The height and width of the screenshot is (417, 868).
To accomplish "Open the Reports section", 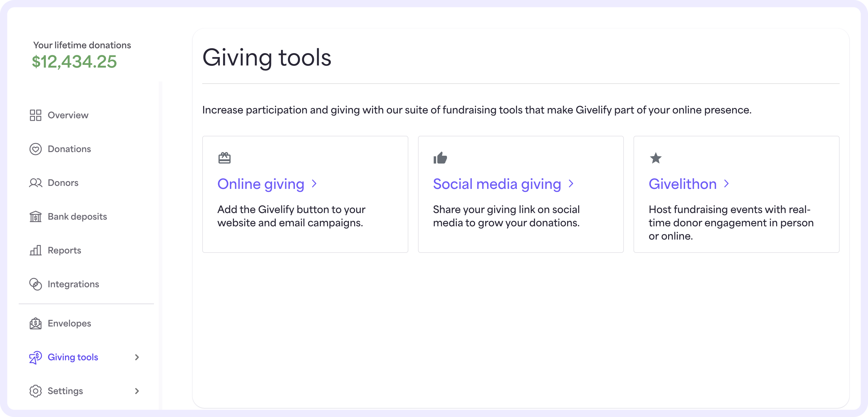I will [x=64, y=250].
